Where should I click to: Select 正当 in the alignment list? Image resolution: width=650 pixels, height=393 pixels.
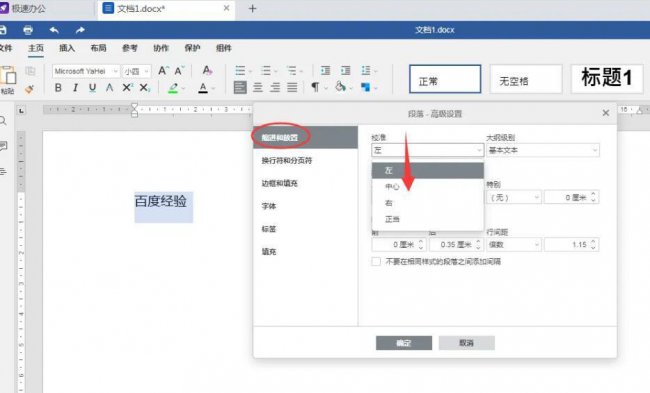(427, 219)
